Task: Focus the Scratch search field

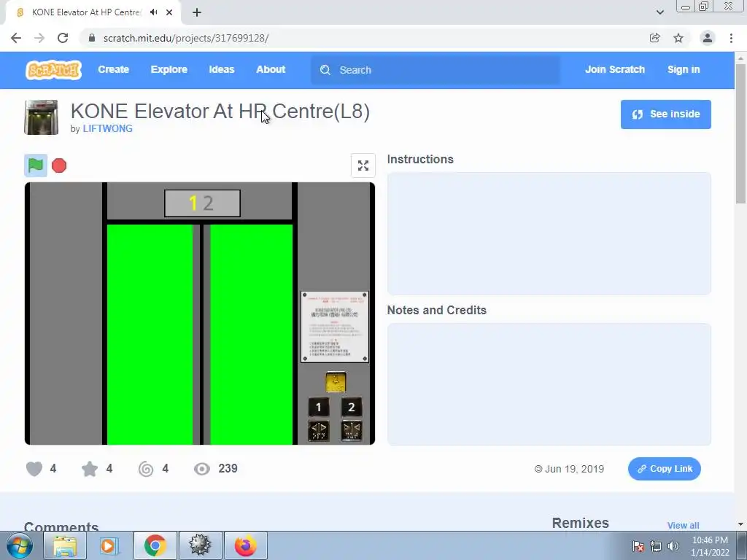Action: (436, 70)
